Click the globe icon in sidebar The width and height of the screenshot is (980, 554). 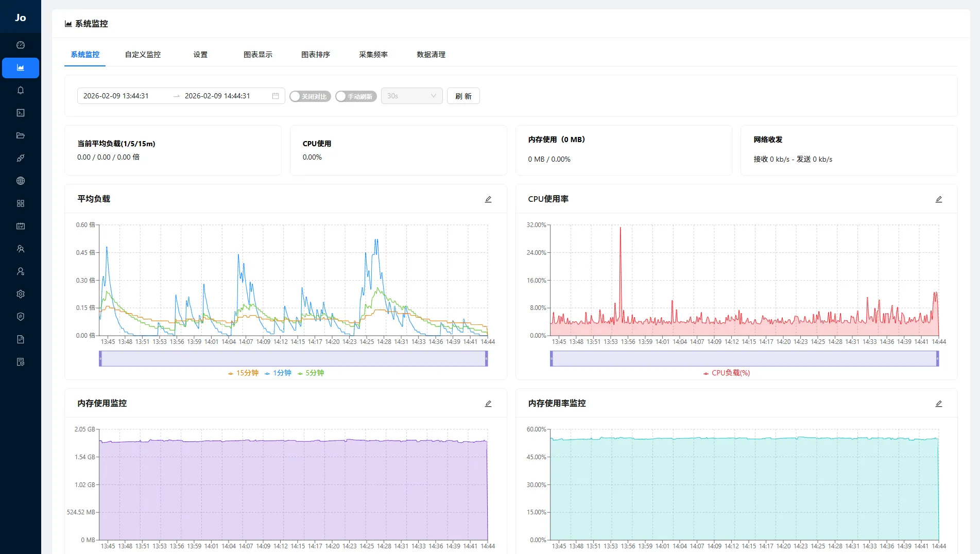click(x=21, y=181)
